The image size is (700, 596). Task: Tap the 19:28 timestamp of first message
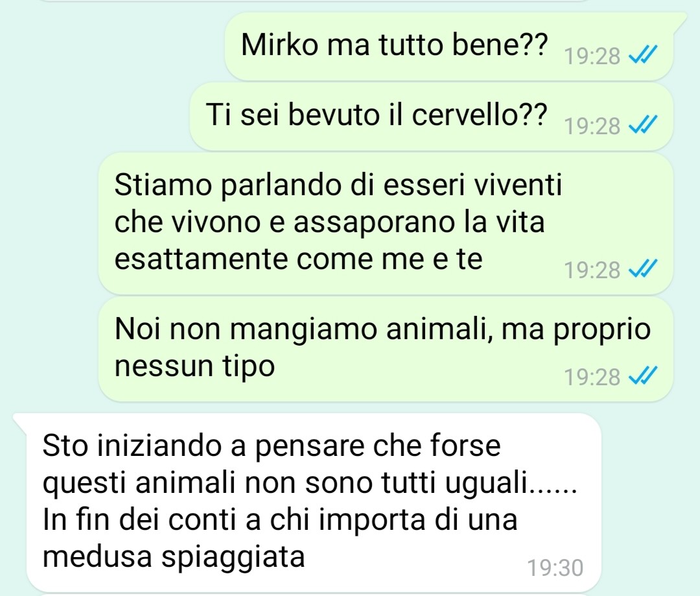point(592,56)
